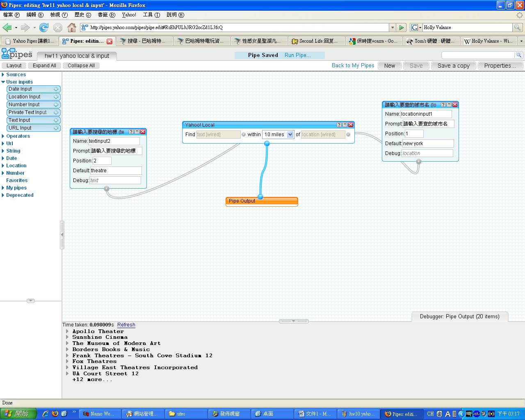Screen dimensions: 525x420
Task: Open the Tools menu (工具)
Action: point(151,15)
